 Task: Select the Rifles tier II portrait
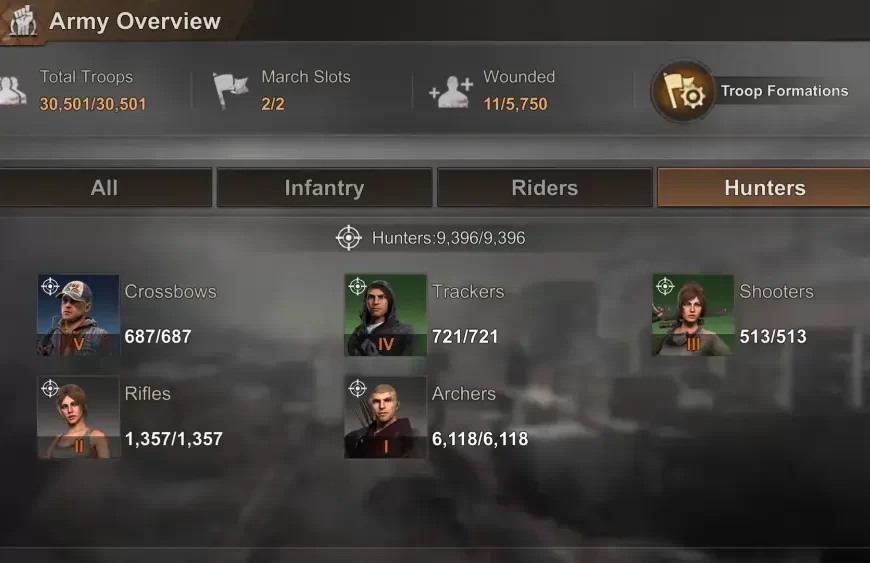[x=78, y=417]
